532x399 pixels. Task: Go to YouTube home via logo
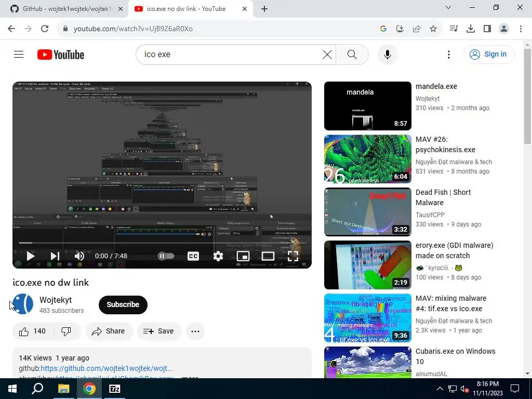[61, 55]
